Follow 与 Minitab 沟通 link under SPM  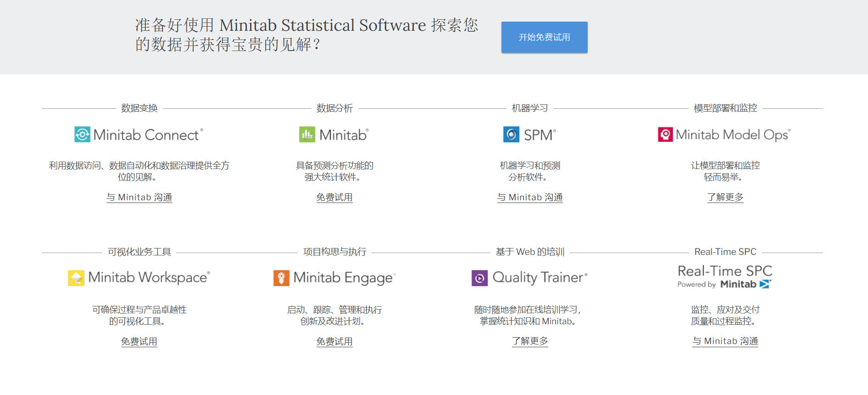[530, 197]
